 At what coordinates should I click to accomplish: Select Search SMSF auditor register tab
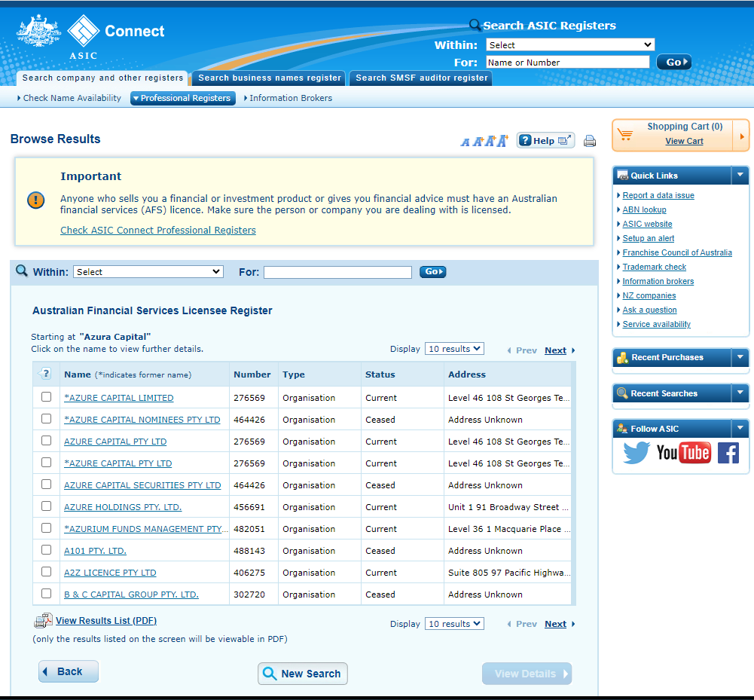(421, 78)
